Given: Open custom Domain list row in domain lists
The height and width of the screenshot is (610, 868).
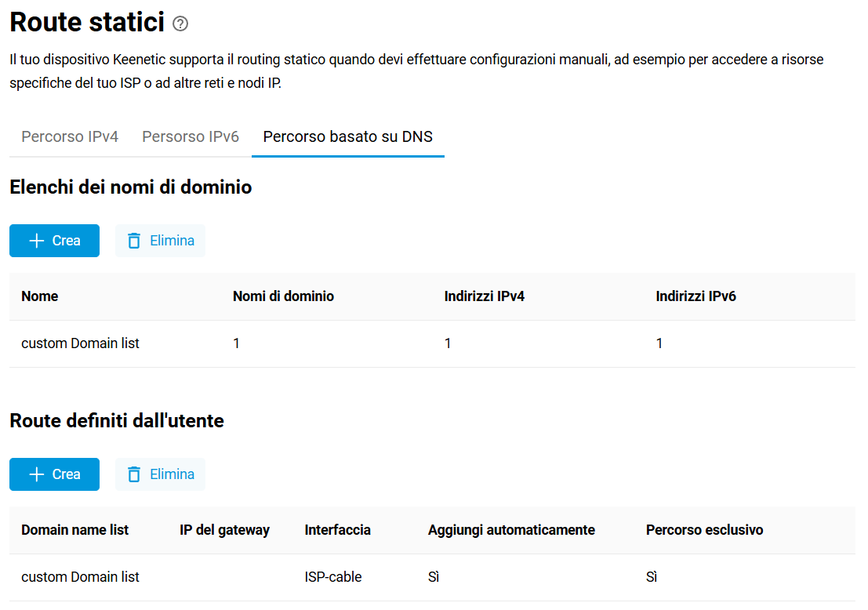Looking at the screenshot, I should (80, 343).
